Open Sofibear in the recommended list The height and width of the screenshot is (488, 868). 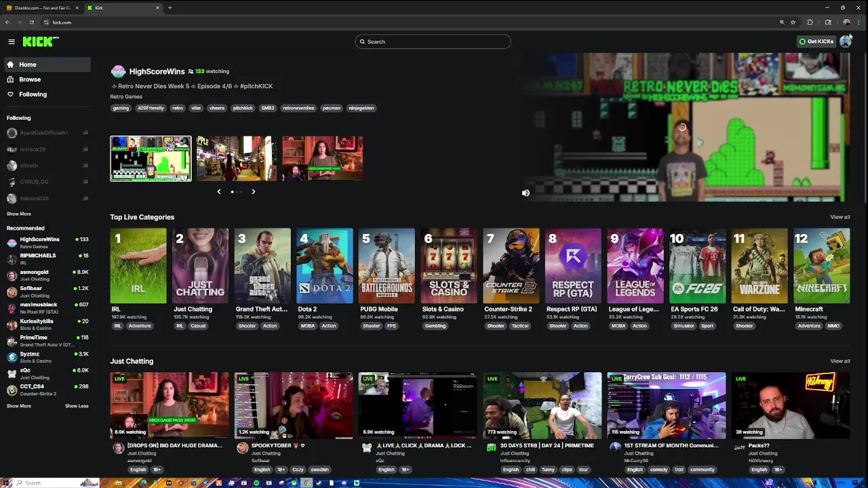point(47,291)
